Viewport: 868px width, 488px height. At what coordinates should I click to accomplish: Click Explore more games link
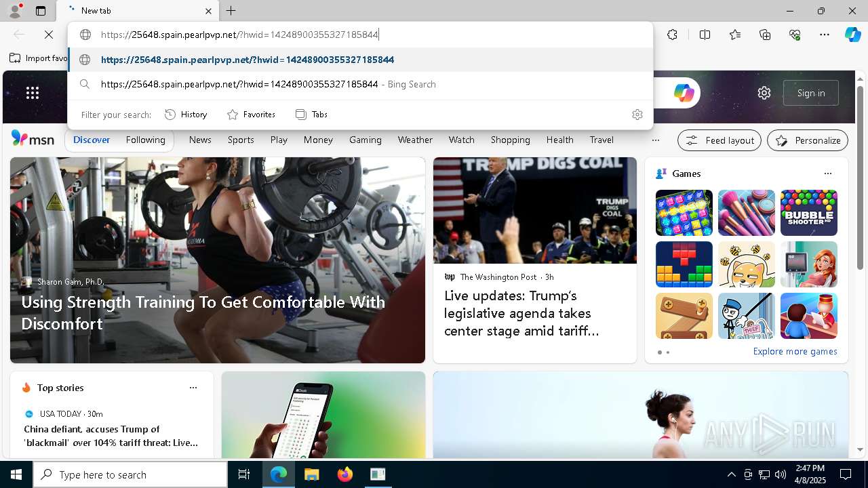[795, 351]
